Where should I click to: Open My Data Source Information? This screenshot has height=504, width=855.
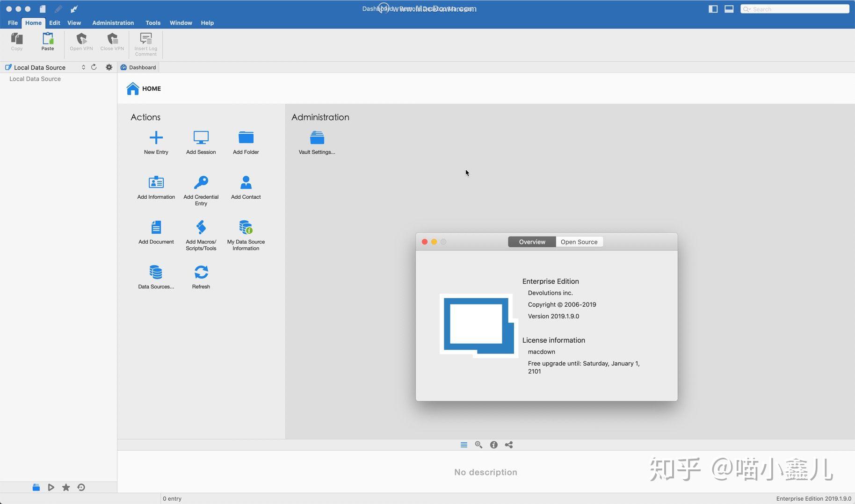(246, 227)
